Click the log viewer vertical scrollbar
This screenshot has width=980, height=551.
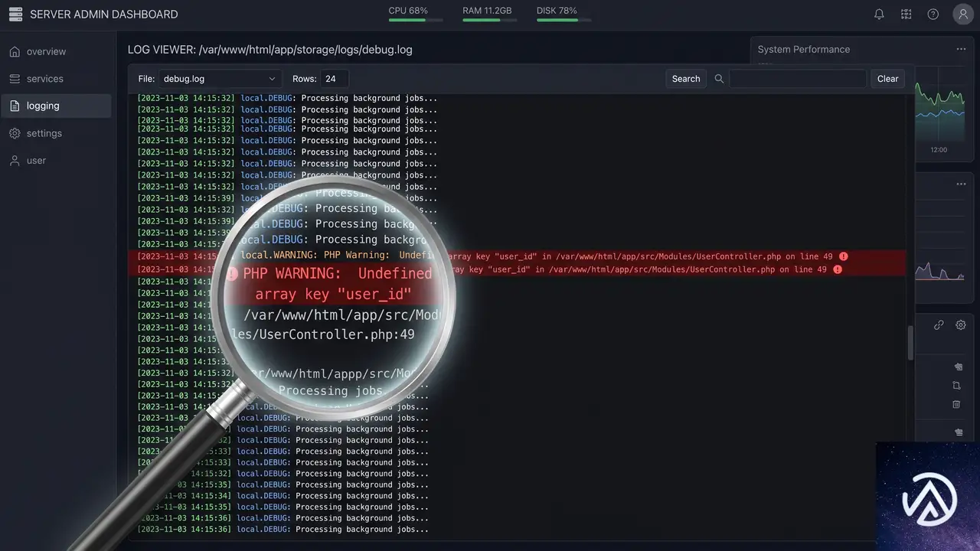910,343
